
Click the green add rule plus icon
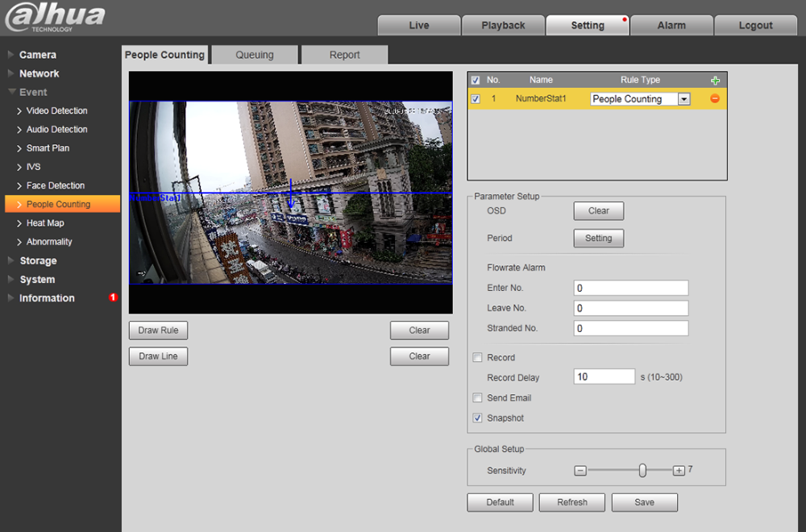click(714, 81)
